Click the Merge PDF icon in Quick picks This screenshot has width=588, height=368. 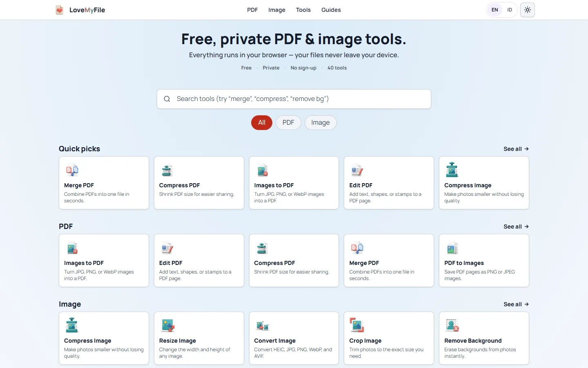click(x=72, y=170)
